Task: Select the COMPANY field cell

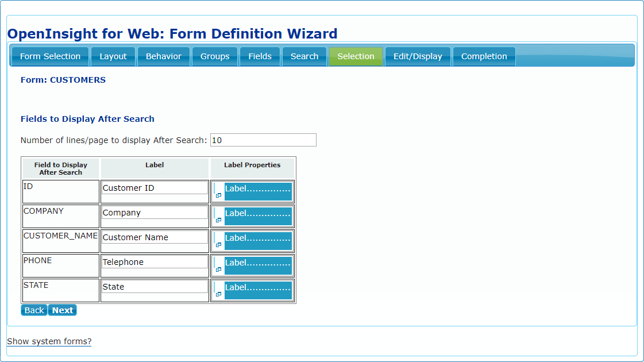Action: tap(61, 216)
